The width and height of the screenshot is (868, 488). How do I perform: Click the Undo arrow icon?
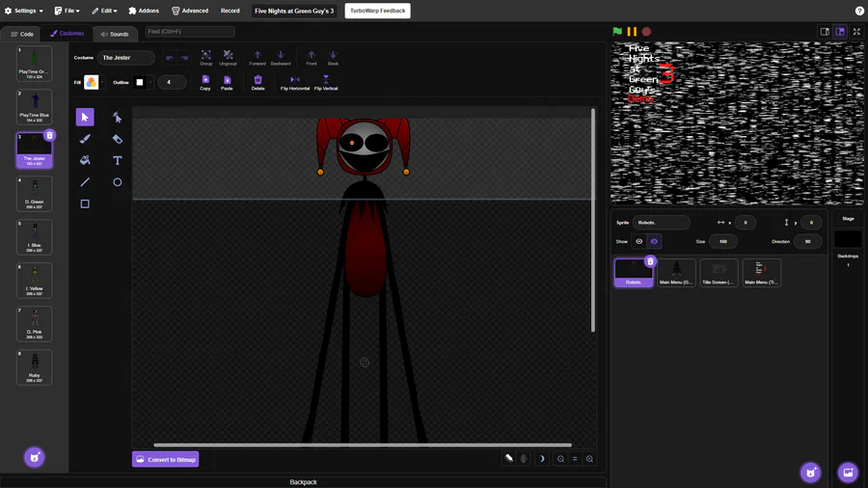(170, 58)
